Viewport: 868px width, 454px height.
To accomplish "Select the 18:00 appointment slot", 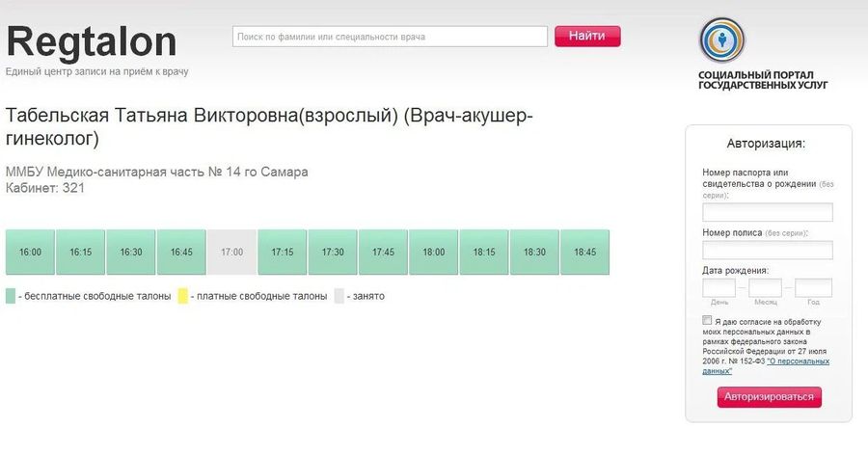I will coord(433,253).
